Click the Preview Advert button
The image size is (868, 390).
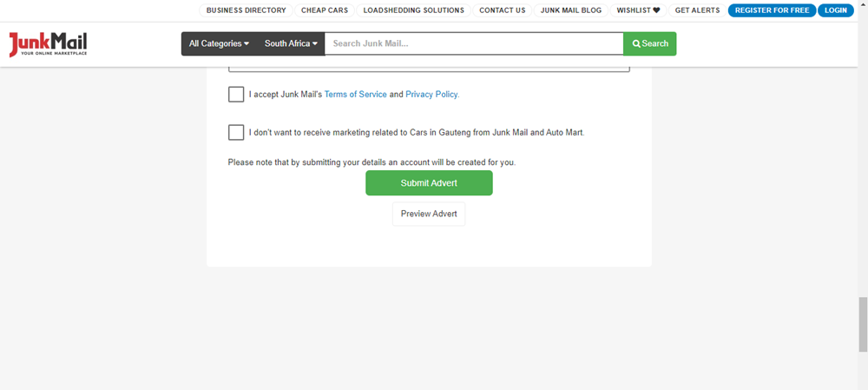pyautogui.click(x=429, y=215)
